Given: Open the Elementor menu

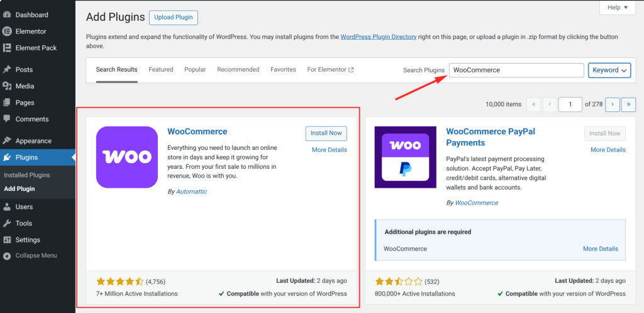Looking at the screenshot, I should pyautogui.click(x=31, y=31).
